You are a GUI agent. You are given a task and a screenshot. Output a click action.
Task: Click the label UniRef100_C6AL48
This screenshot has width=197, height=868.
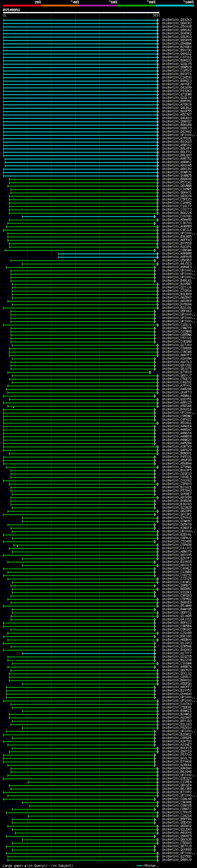tap(177, 799)
